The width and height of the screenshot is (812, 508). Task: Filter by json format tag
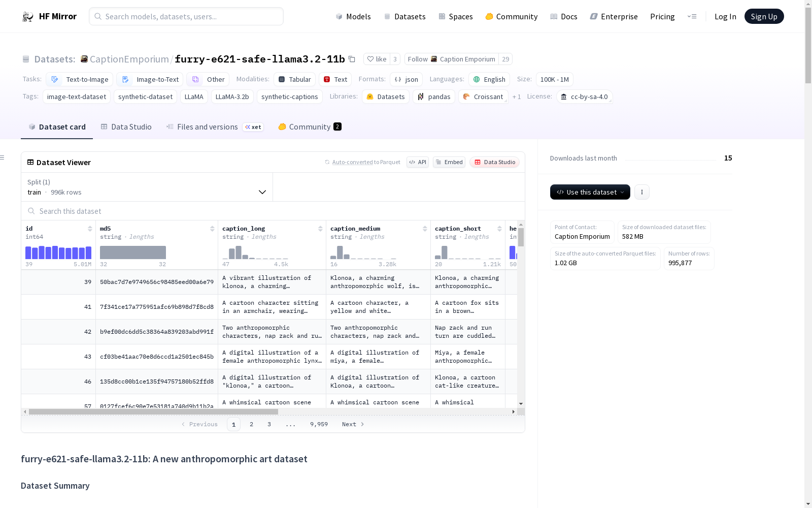(x=406, y=79)
